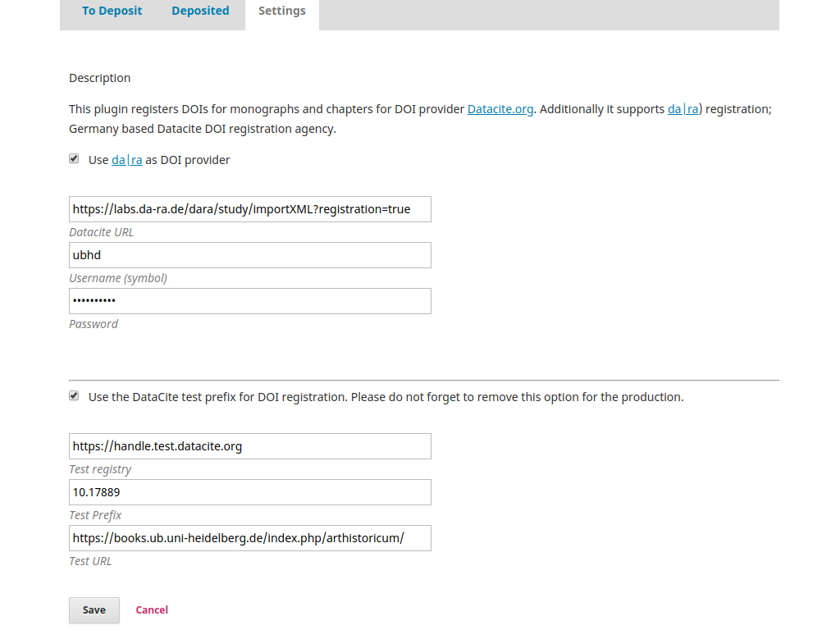The width and height of the screenshot is (840, 630).
Task: Toggle the Use da|ra as DOI provider checkbox
Action: pos(74,158)
